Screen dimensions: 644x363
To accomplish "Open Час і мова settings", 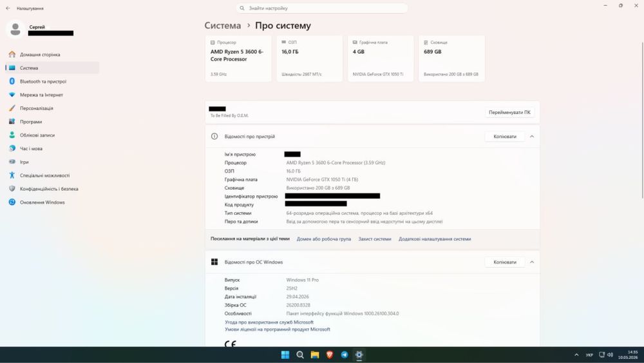I will point(52,148).
